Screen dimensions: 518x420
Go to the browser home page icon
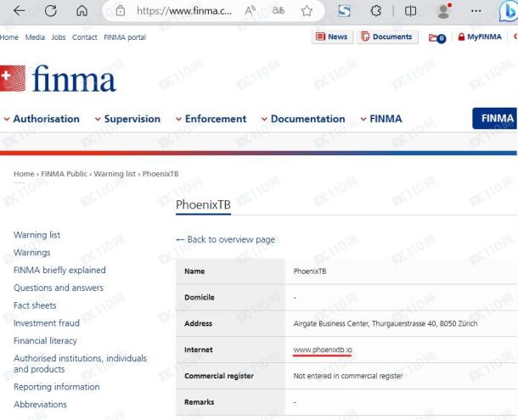82,12
